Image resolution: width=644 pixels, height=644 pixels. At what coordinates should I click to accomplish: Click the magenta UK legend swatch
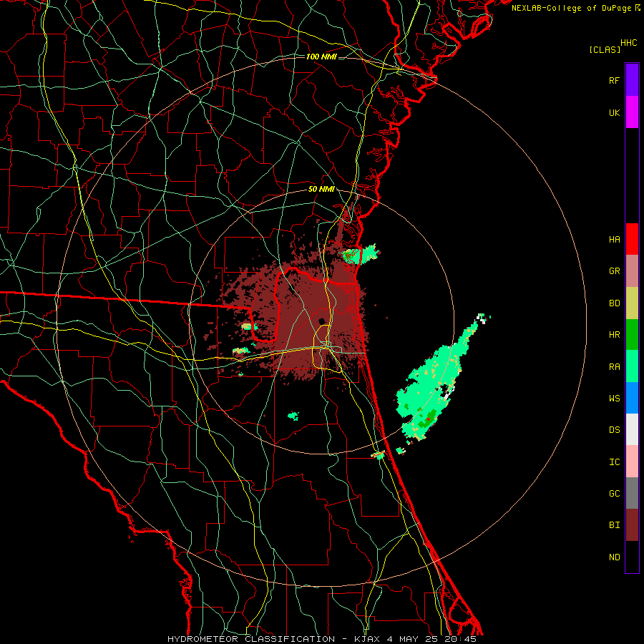(x=632, y=112)
